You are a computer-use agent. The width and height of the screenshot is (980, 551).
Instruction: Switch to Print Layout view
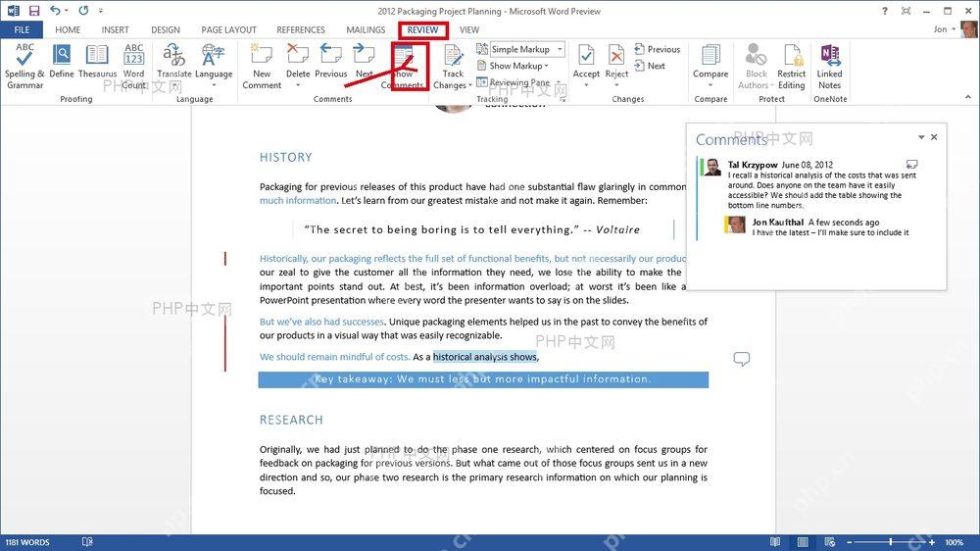[x=803, y=542]
